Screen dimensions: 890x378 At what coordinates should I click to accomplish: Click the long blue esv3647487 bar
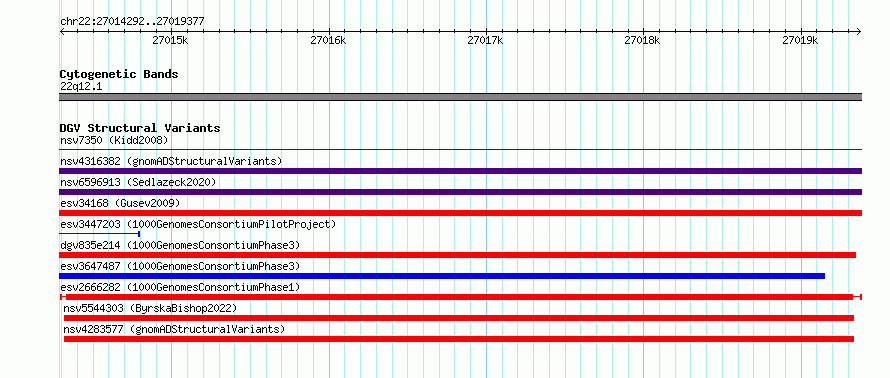(442, 276)
